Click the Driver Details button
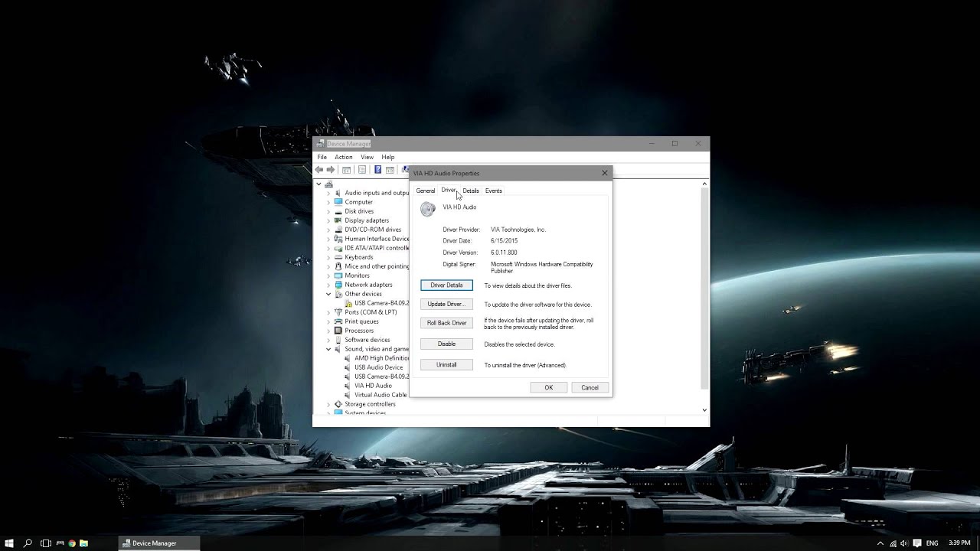The image size is (980, 551). click(446, 285)
